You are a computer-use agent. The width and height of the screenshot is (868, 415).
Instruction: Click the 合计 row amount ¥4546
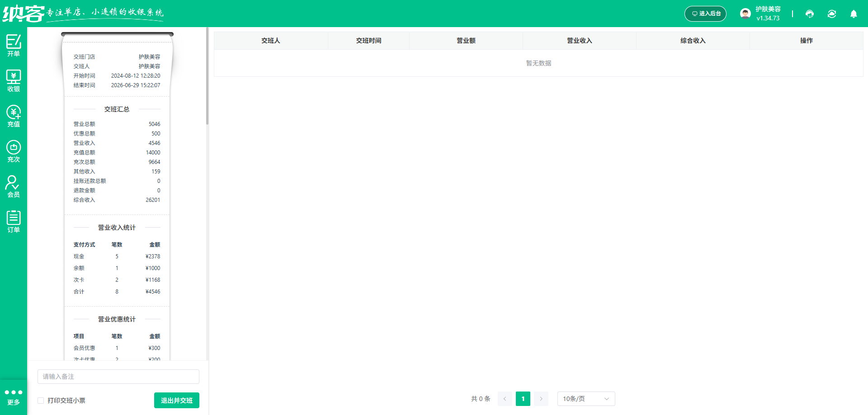tap(153, 292)
